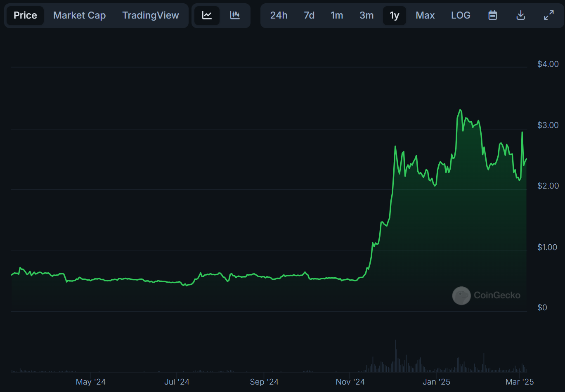Select the Price tab
This screenshot has height=392, width=565.
(x=25, y=16)
